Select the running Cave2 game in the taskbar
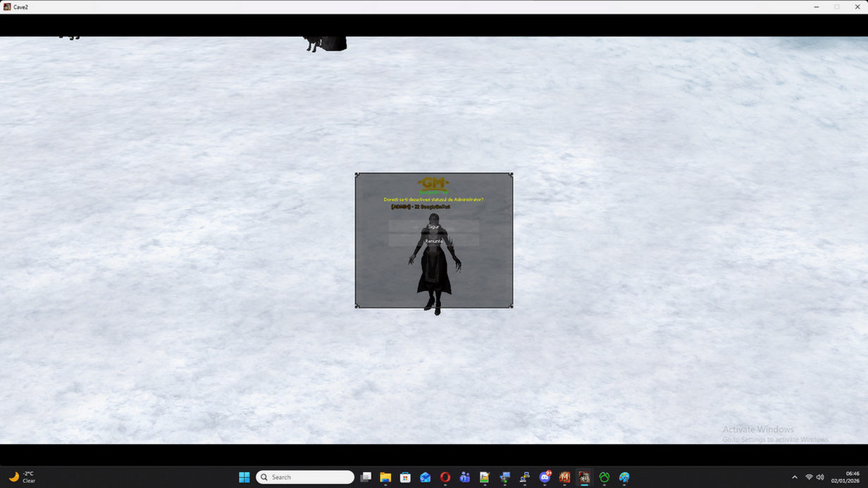This screenshot has width=868, height=488. pos(584,477)
